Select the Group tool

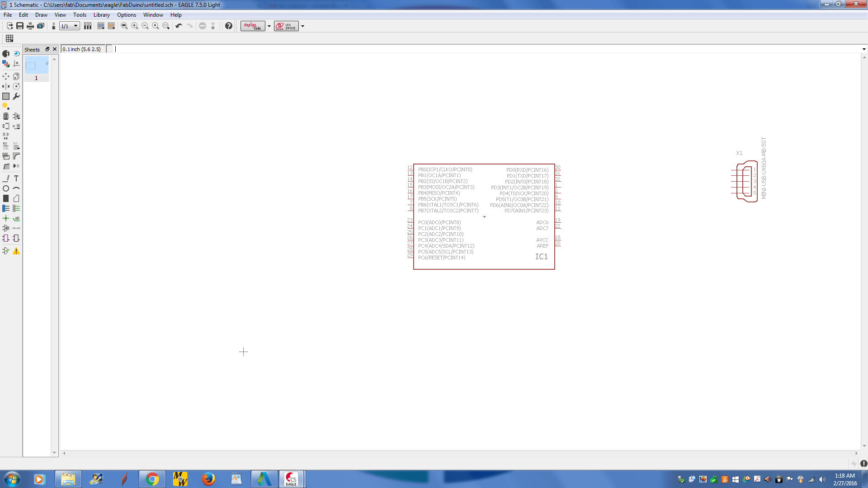pos(6,96)
